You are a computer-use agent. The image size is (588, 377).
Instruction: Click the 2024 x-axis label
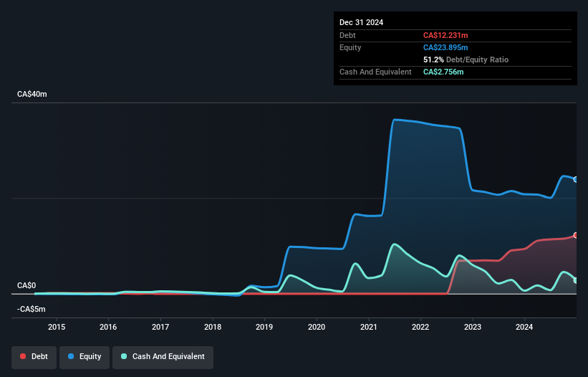click(524, 327)
